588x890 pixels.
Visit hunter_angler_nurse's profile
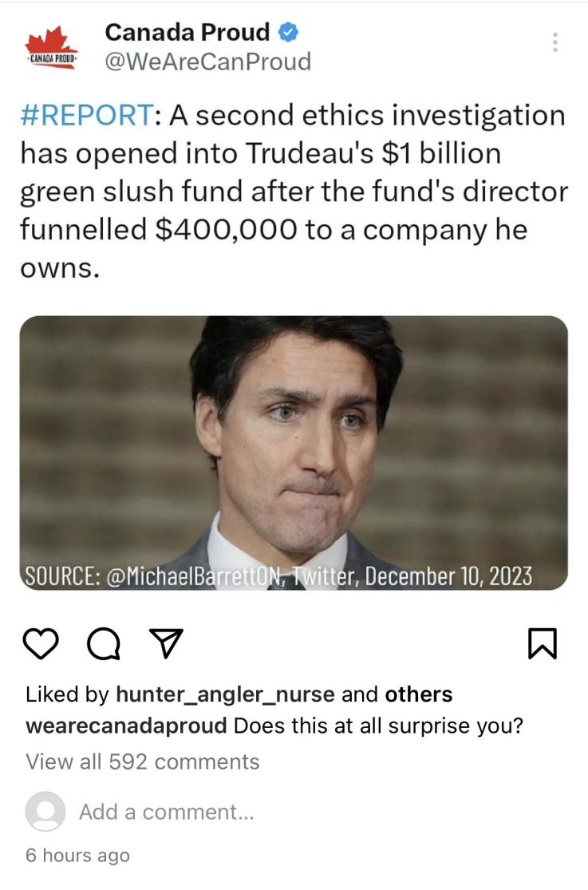point(226,694)
